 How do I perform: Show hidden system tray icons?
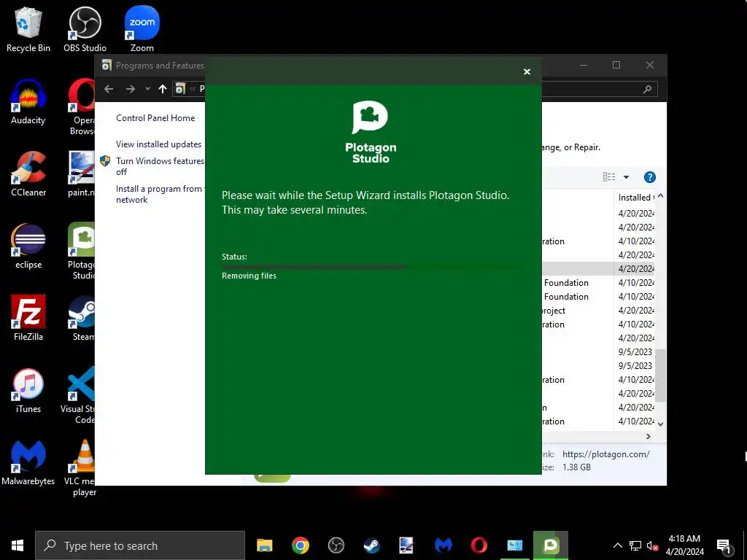click(617, 545)
